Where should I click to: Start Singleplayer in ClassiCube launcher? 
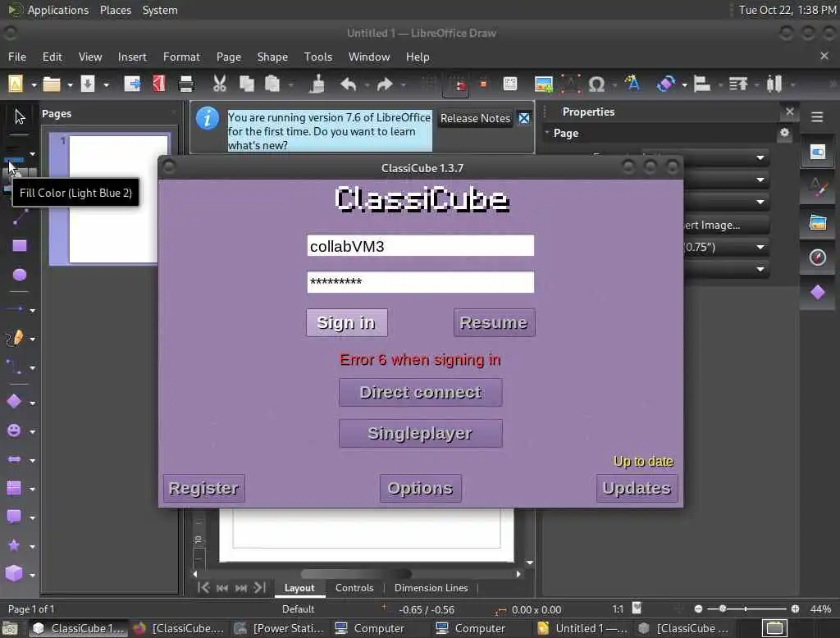click(x=421, y=433)
